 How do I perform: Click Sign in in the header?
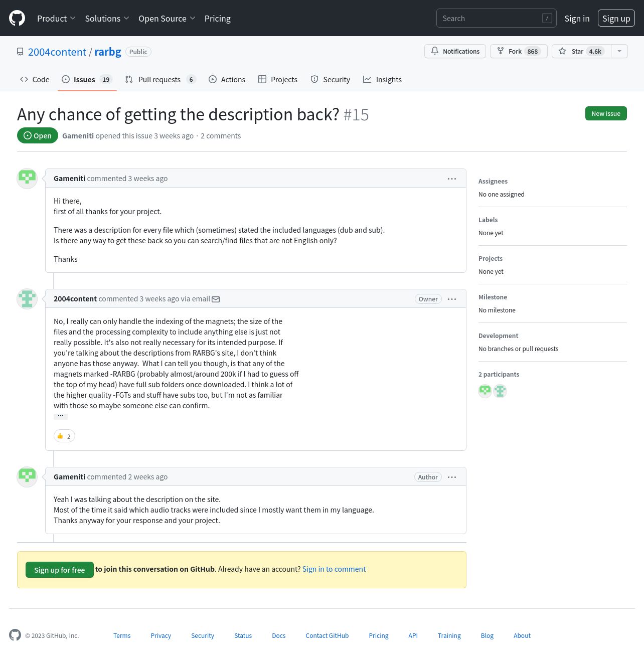pyautogui.click(x=577, y=19)
